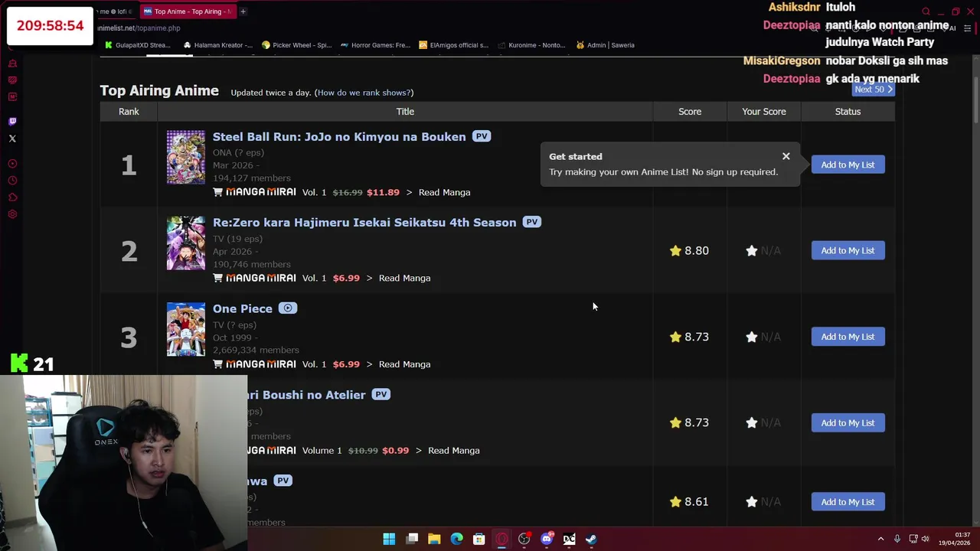
Task: Open Kuronime bookmark
Action: (531, 45)
